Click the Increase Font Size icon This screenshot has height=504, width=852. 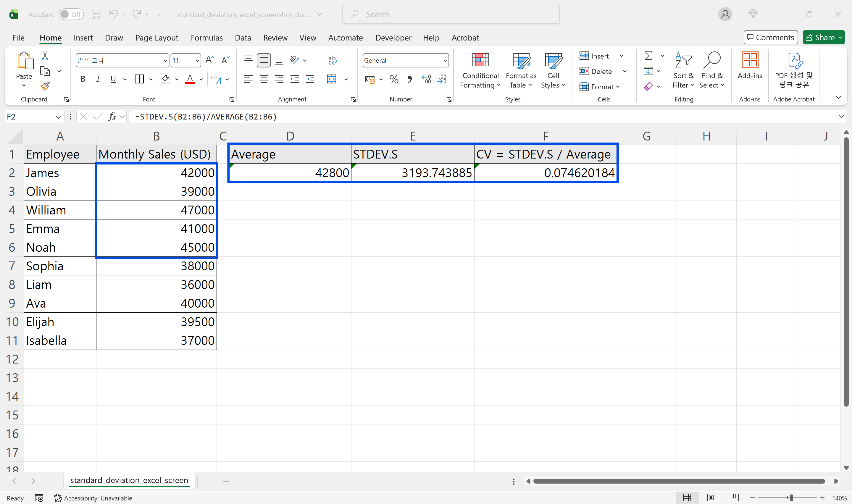click(x=209, y=60)
